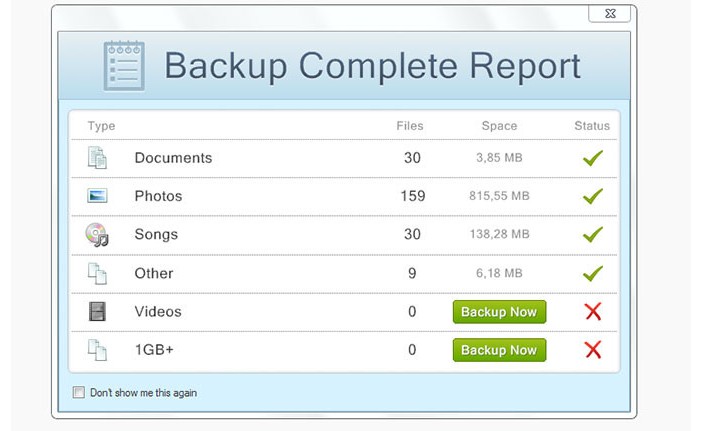This screenshot has height=431, width=717.
Task: Click green checkmark status for Songs
Action: click(x=592, y=235)
